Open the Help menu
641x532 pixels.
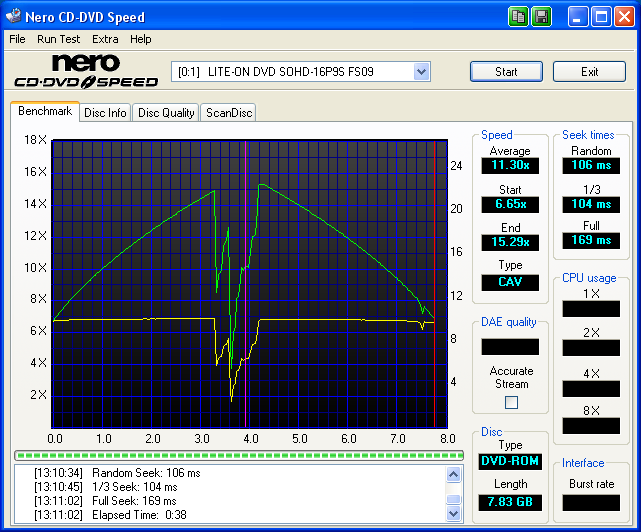(141, 39)
